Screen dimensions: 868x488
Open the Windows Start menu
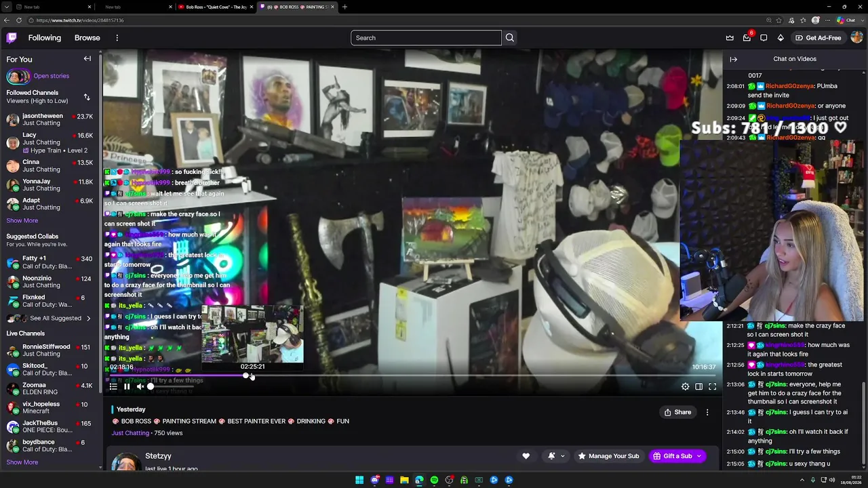359,480
